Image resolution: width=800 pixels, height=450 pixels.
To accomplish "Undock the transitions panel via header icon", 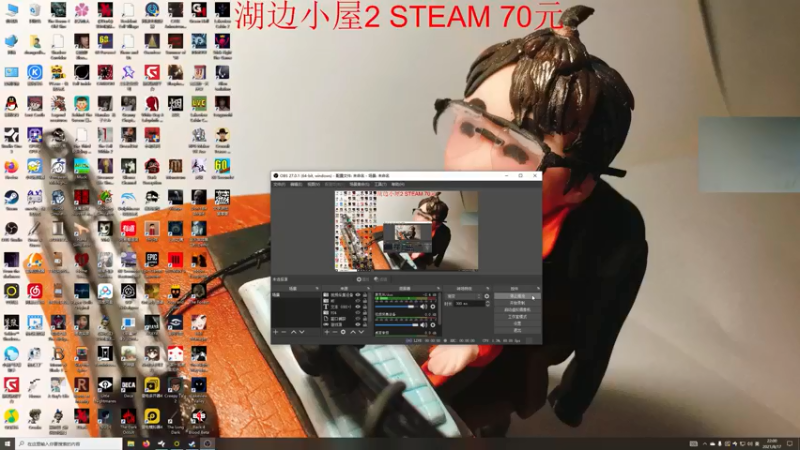I will 488,288.
